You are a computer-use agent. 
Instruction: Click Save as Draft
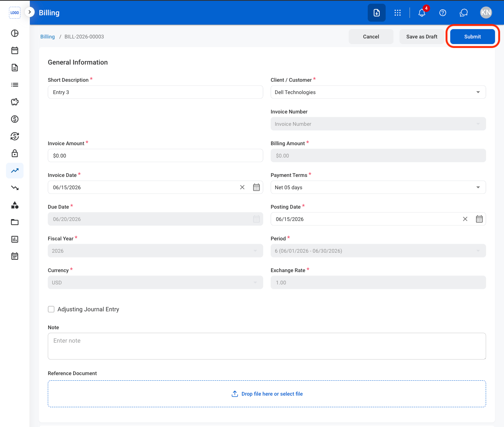pos(422,37)
